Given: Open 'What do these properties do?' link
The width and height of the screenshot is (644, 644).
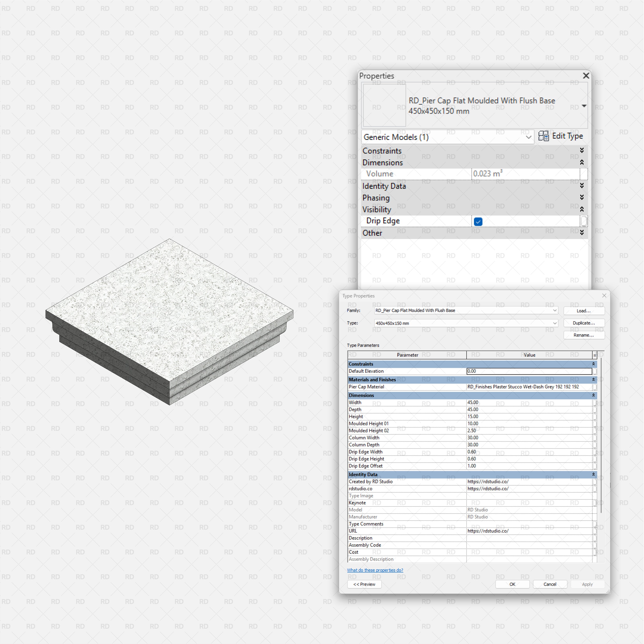Looking at the screenshot, I should coord(375,570).
